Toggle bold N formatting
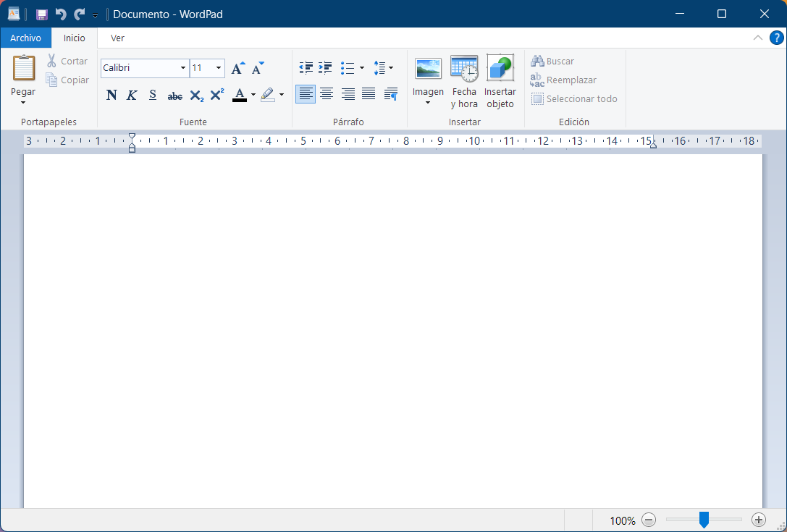The image size is (787, 532). (111, 95)
